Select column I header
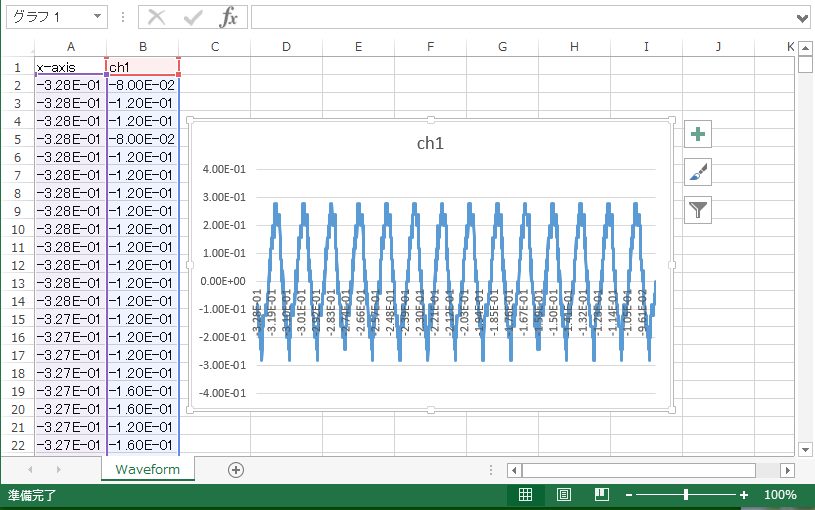 point(646,47)
